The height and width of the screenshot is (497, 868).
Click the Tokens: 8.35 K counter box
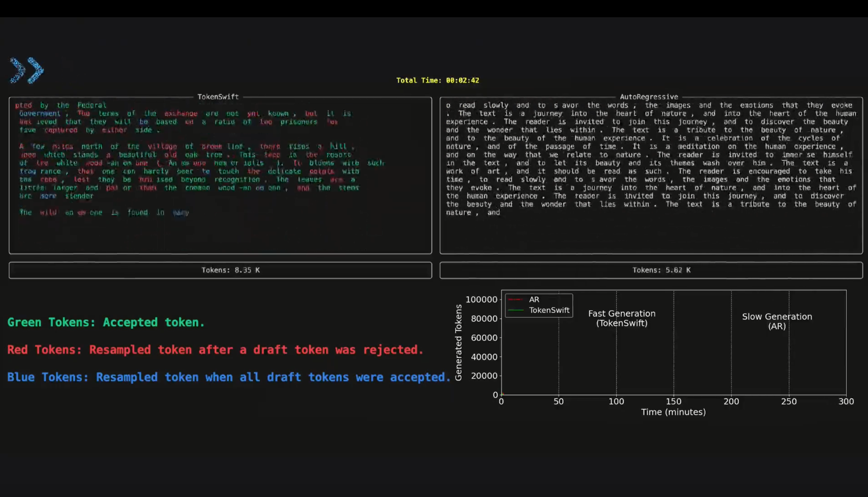pos(220,270)
